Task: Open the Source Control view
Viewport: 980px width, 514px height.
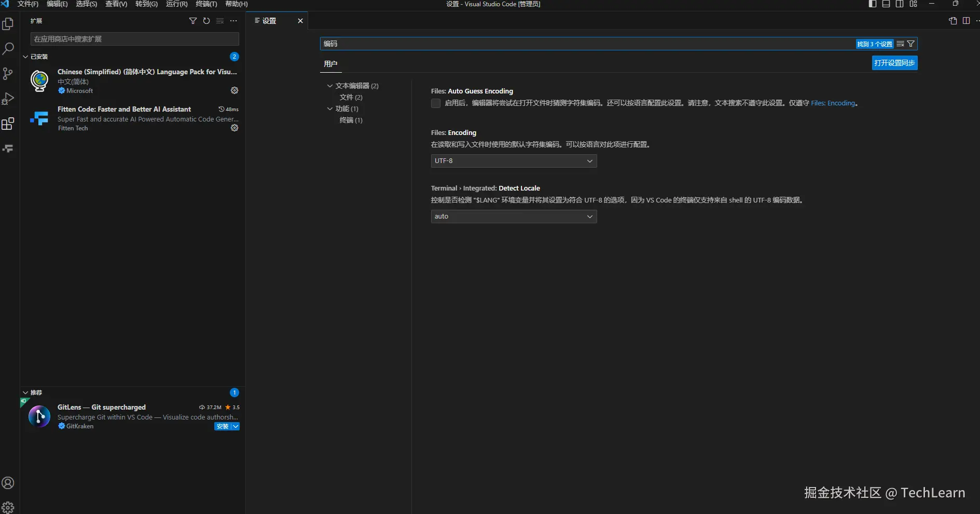Action: tap(8, 74)
